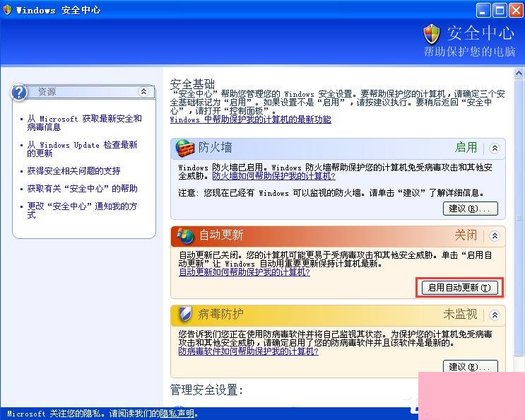Minimize the Windows 安全中心 window

point(483,11)
